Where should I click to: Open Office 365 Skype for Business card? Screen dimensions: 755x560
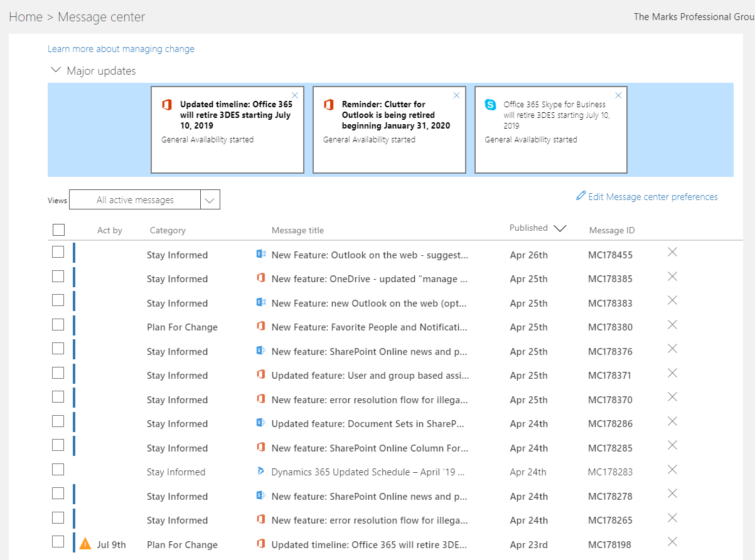(x=551, y=130)
